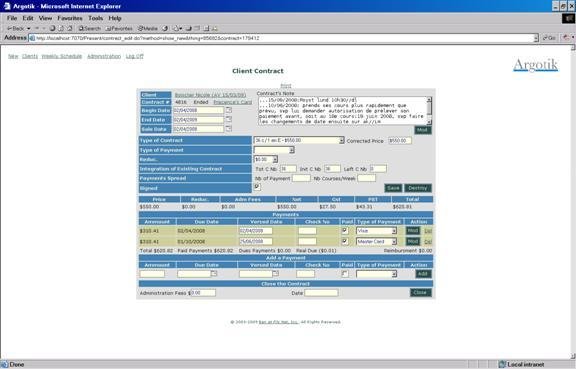Click the Stop loading toolbar icon
576x369 pixels.
coord(53,28)
